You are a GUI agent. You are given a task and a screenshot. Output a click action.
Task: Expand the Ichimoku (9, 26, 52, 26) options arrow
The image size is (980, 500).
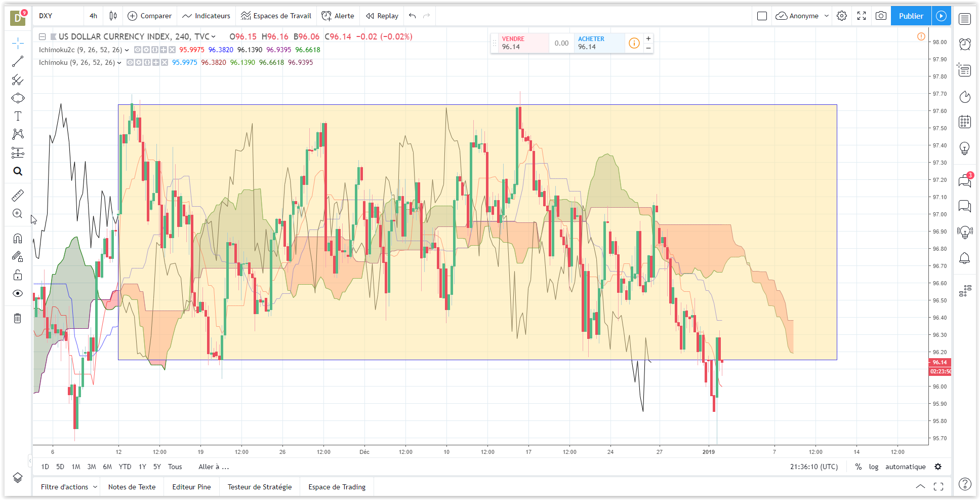(119, 63)
